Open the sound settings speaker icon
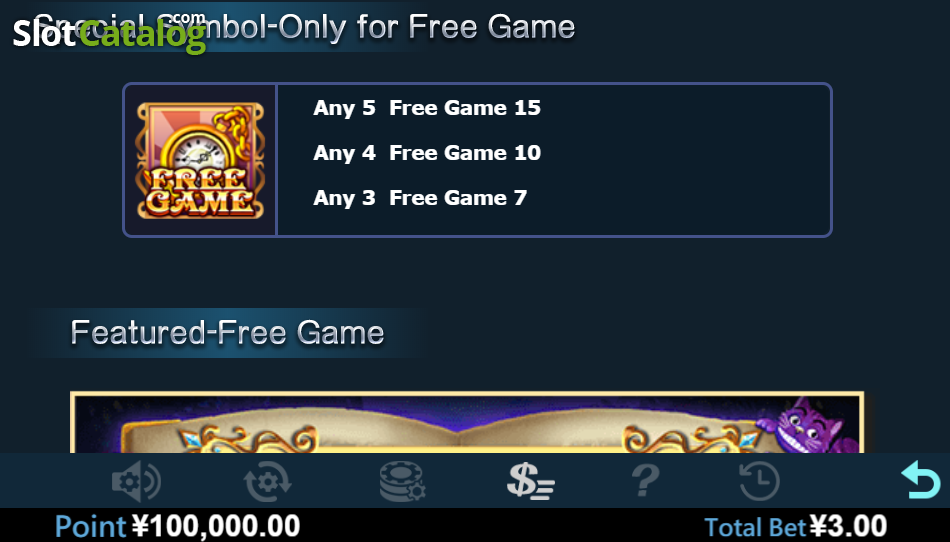 [x=136, y=481]
